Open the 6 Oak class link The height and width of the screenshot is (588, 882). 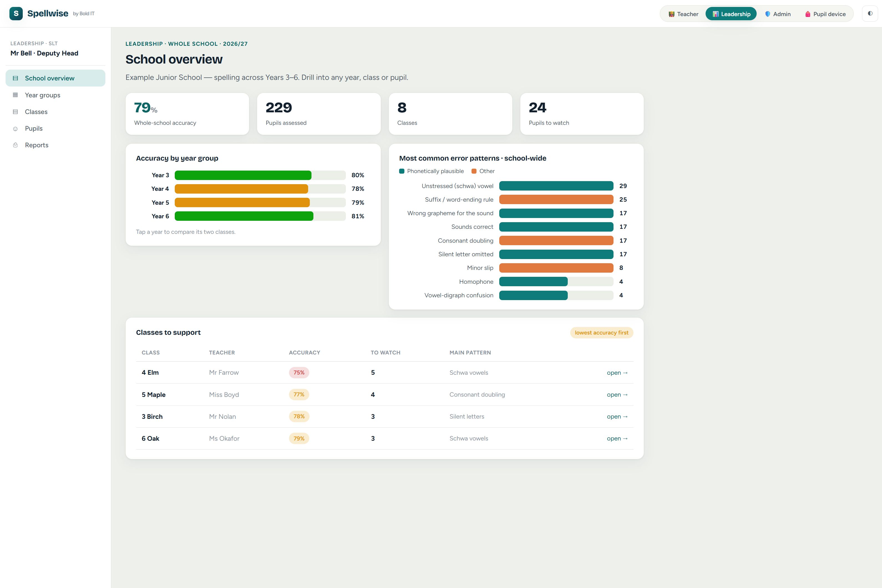coord(617,439)
